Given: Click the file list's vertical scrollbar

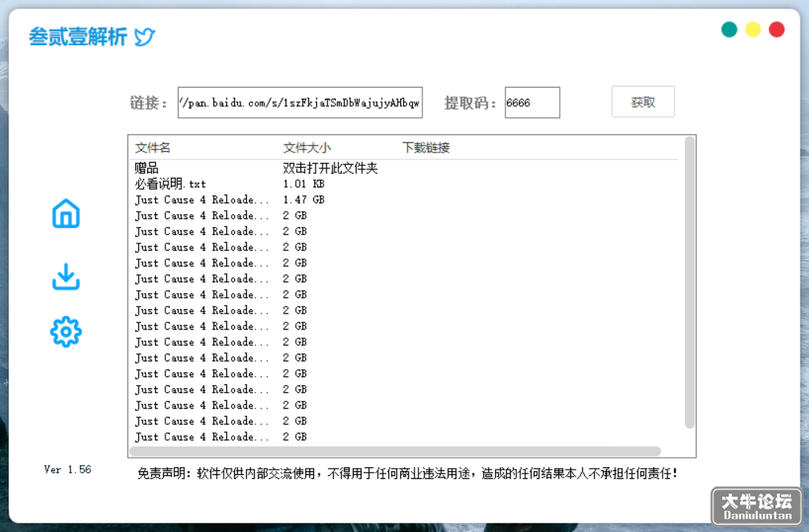Looking at the screenshot, I should pyautogui.click(x=690, y=282).
